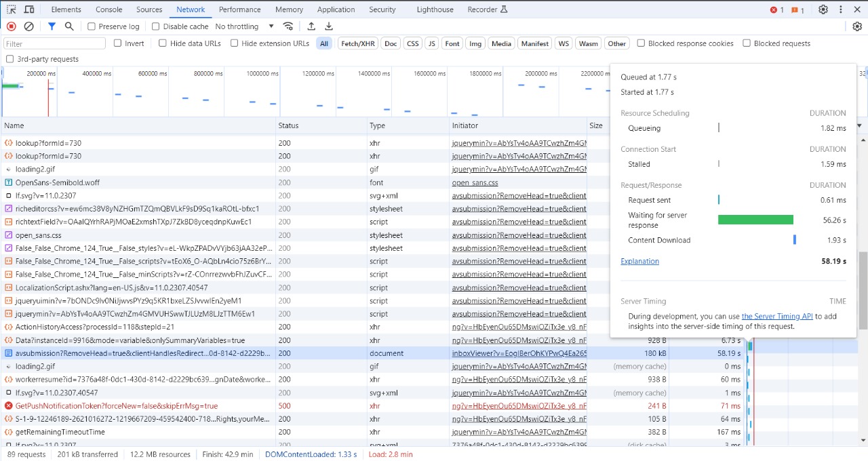868x461 pixels.
Task: Select the GetPushNotificationToken failed request row
Action: pyautogui.click(x=117, y=406)
